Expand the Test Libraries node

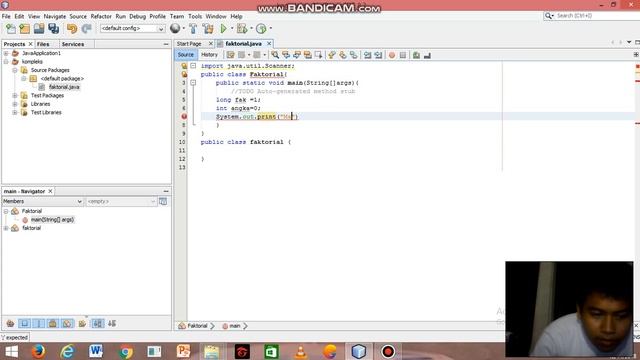click(x=15, y=112)
